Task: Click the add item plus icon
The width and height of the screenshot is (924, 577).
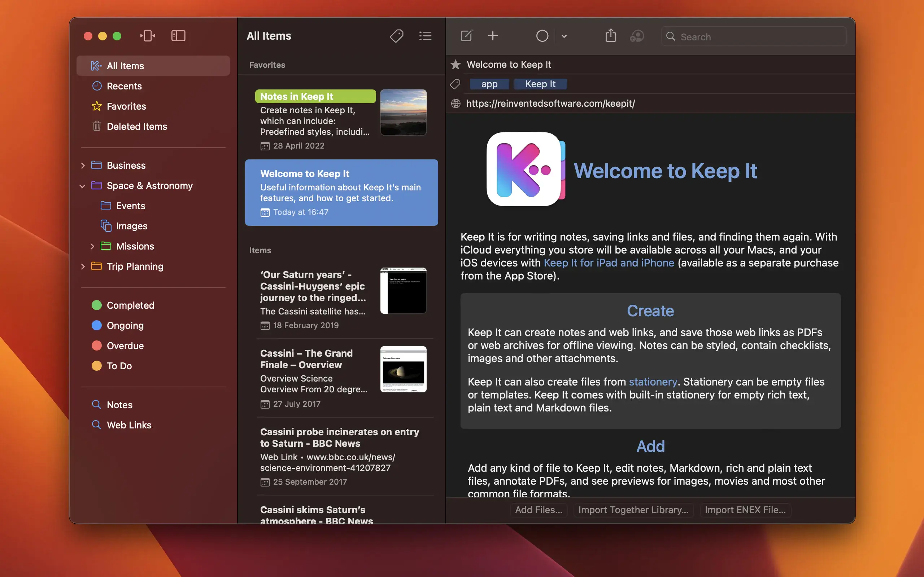Action: coord(492,36)
